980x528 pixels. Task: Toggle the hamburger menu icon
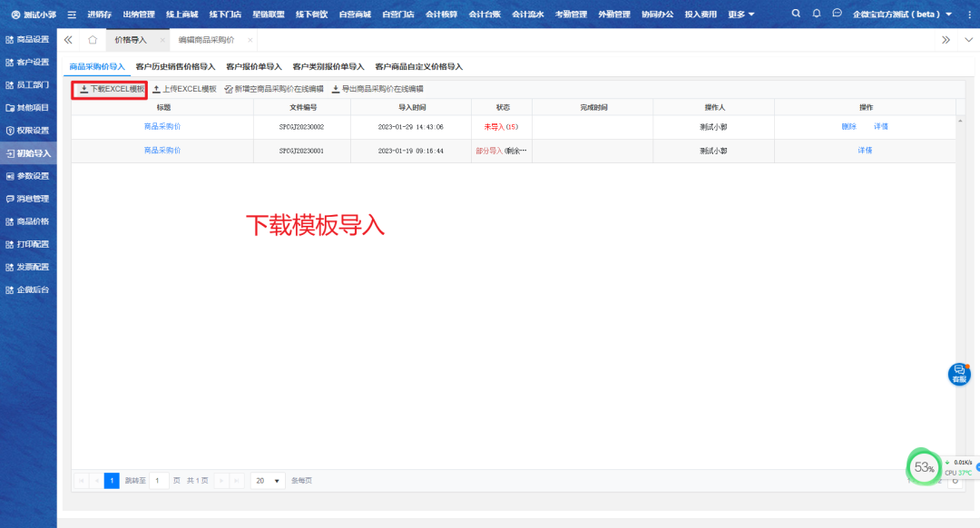point(71,15)
